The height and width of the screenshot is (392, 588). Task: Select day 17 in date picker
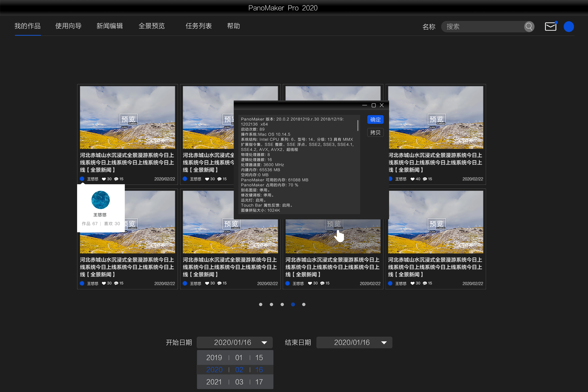pyautogui.click(x=259, y=382)
